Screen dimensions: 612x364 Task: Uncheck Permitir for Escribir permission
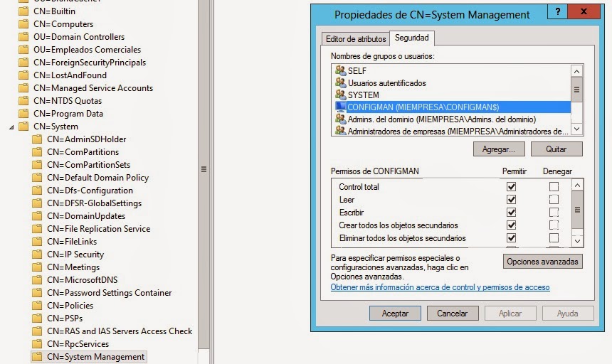click(x=511, y=213)
